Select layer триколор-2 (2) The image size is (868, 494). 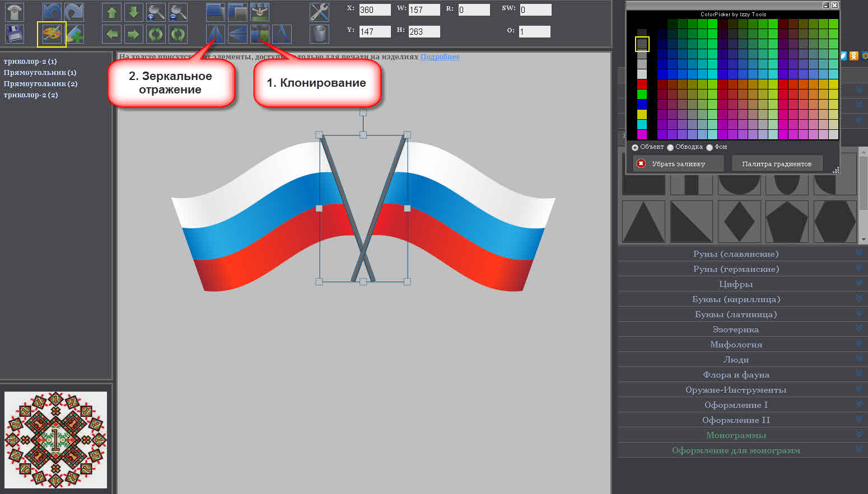coord(31,95)
